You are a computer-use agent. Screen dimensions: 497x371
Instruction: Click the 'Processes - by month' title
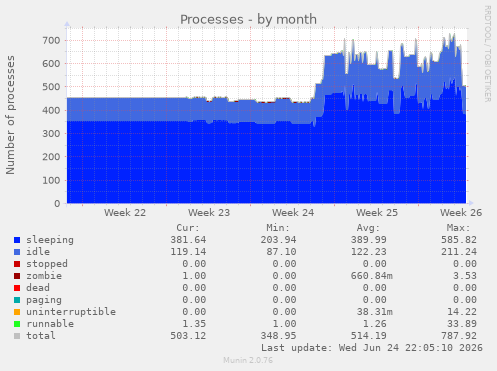point(248,20)
